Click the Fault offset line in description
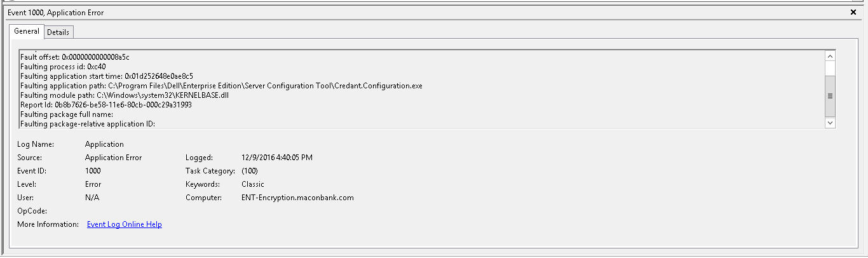 [x=75, y=57]
